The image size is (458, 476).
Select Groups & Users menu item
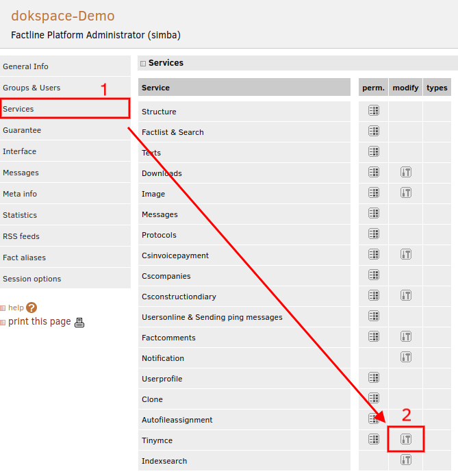coord(31,88)
